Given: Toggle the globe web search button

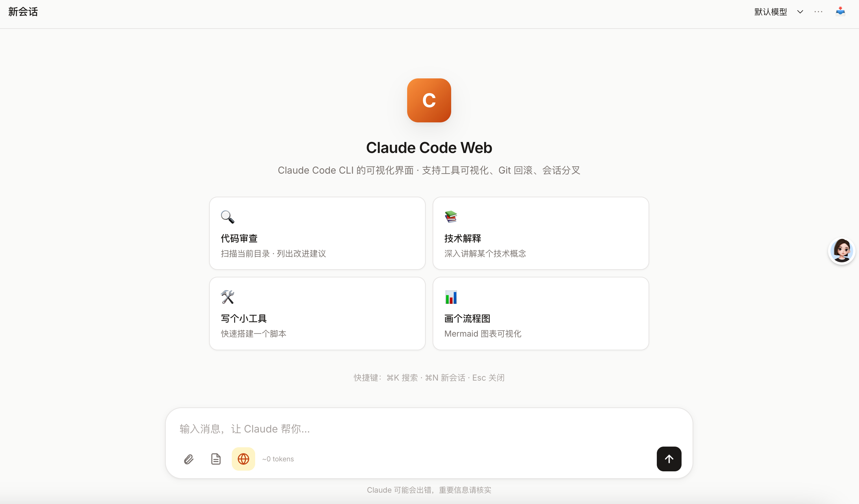Looking at the screenshot, I should pyautogui.click(x=243, y=459).
